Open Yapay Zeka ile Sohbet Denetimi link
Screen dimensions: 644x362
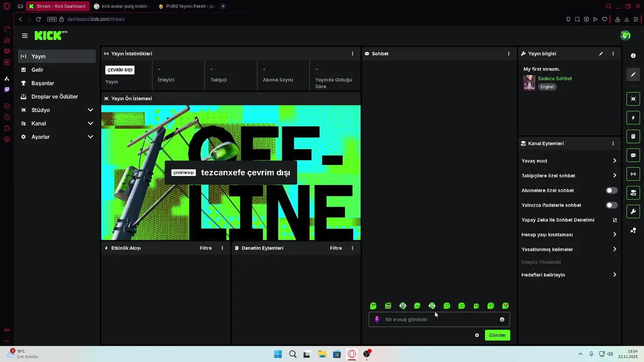pyautogui.click(x=569, y=220)
